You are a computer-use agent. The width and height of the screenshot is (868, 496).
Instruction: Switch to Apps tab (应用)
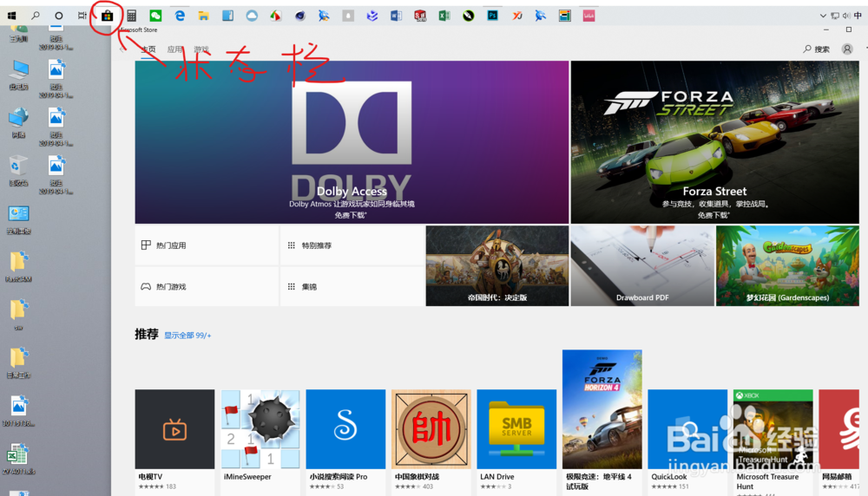tap(174, 49)
